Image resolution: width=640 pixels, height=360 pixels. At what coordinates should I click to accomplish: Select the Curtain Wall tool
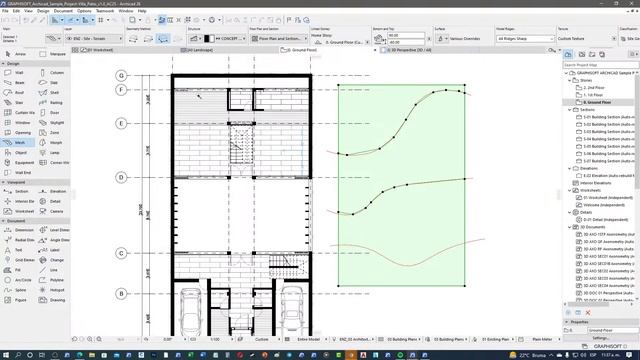[19, 113]
